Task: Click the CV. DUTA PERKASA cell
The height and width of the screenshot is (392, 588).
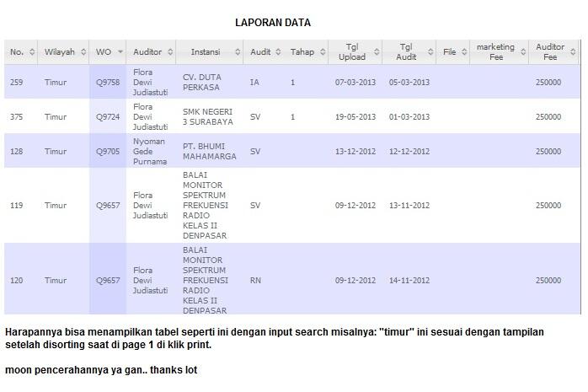Action: point(202,82)
